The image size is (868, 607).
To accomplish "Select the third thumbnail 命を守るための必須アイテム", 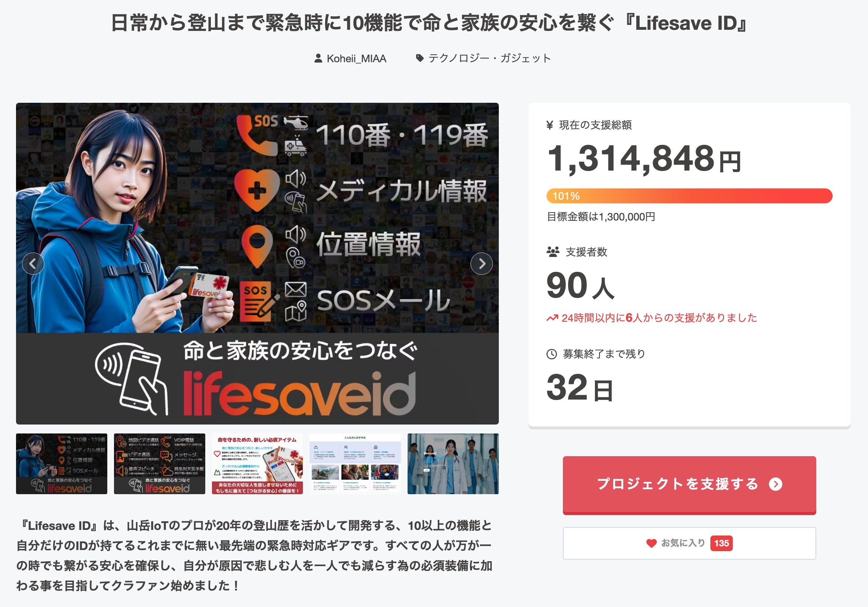I will click(x=257, y=464).
